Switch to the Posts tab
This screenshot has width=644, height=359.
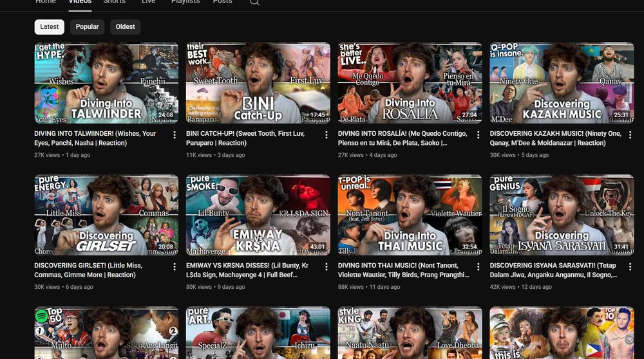pos(222,2)
